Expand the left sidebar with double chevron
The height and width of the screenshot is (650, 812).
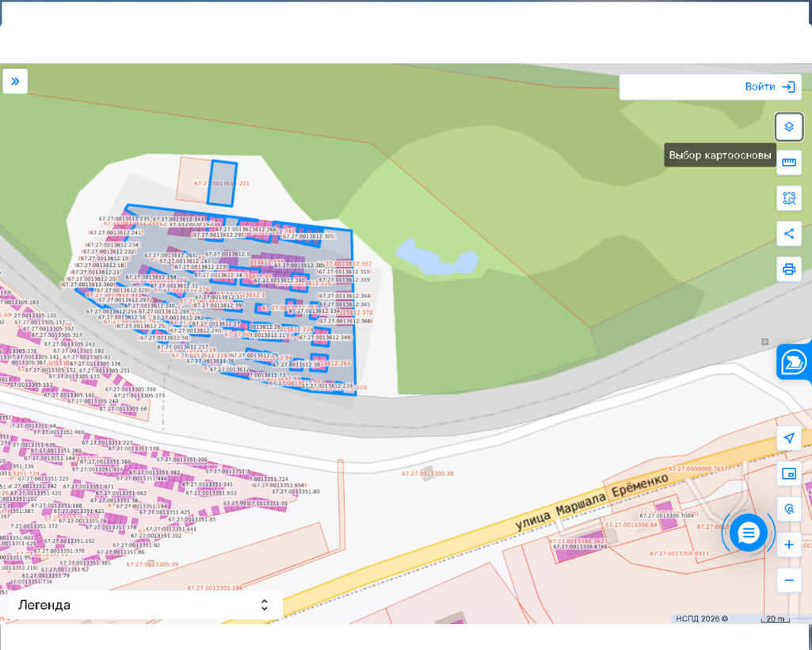[15, 82]
